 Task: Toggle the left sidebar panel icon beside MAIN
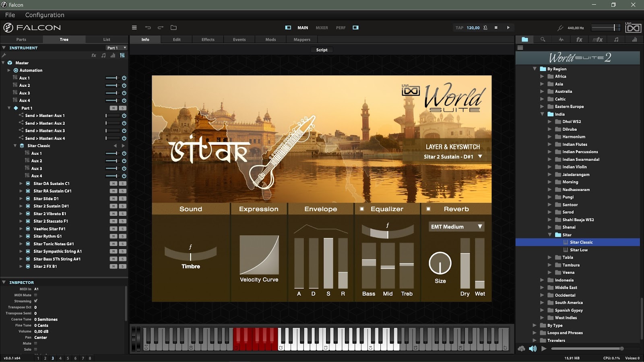(x=288, y=28)
